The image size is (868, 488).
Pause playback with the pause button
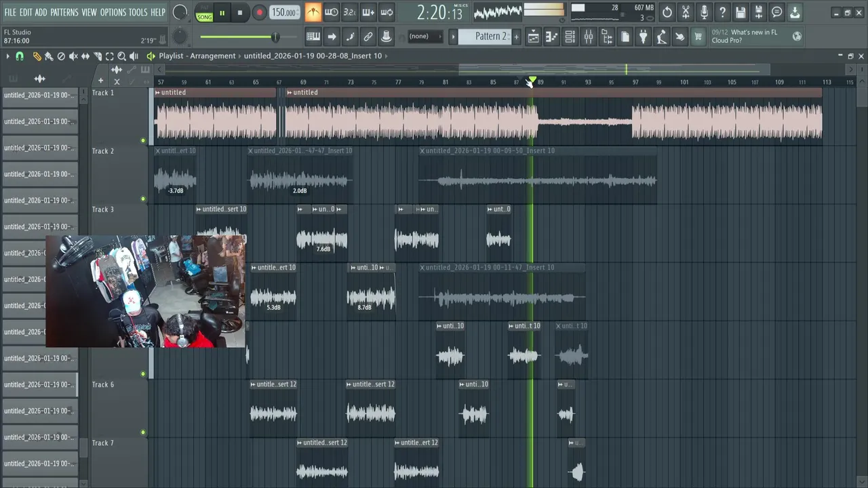click(x=222, y=13)
